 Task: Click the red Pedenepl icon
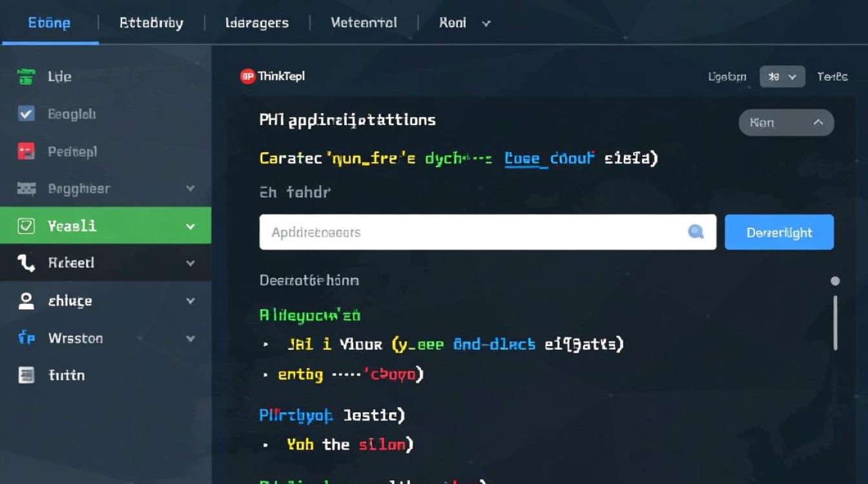pyautogui.click(x=26, y=152)
